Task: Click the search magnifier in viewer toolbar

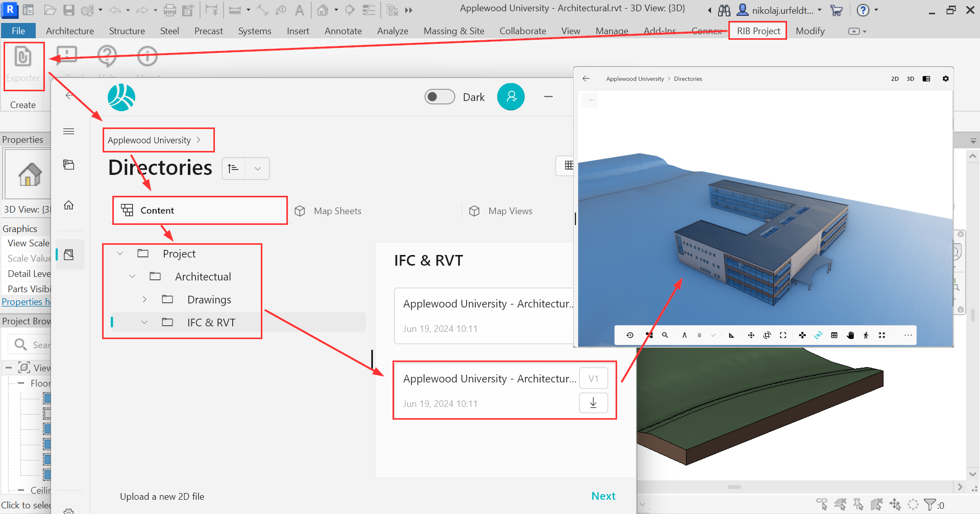Action: 665,335
